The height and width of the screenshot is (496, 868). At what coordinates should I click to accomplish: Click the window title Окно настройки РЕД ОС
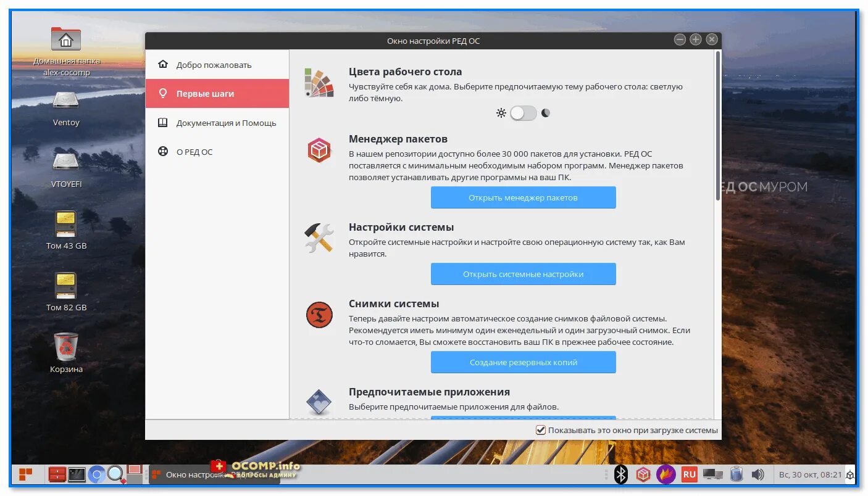433,41
